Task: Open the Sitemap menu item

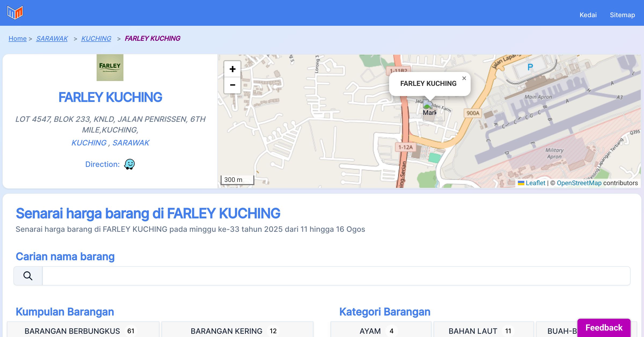Action: [x=622, y=15]
